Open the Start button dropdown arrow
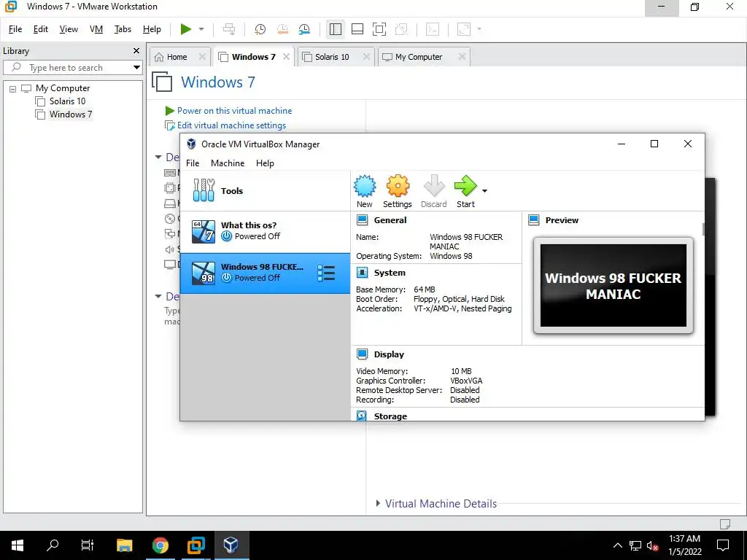747x560 pixels. (x=484, y=191)
